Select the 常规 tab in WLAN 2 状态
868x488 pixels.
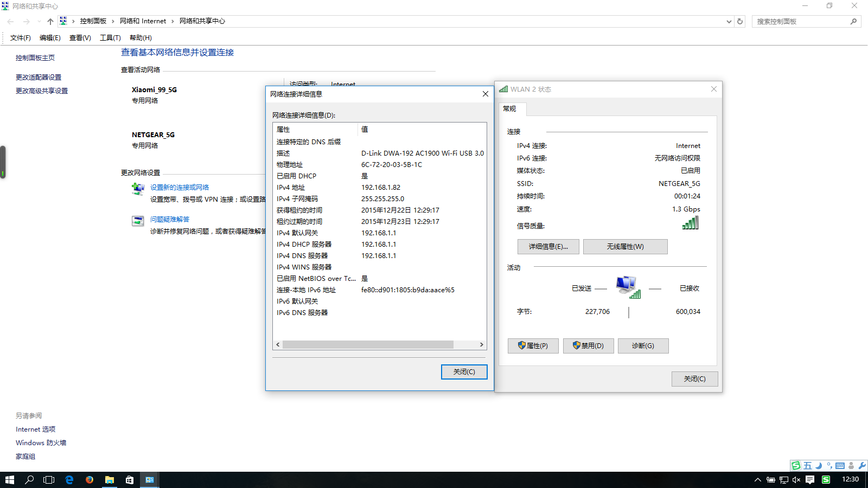click(512, 109)
